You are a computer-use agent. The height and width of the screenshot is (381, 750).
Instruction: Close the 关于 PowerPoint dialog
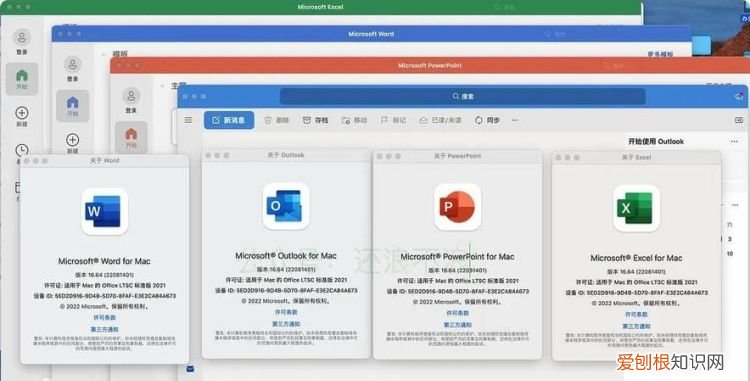coord(379,156)
